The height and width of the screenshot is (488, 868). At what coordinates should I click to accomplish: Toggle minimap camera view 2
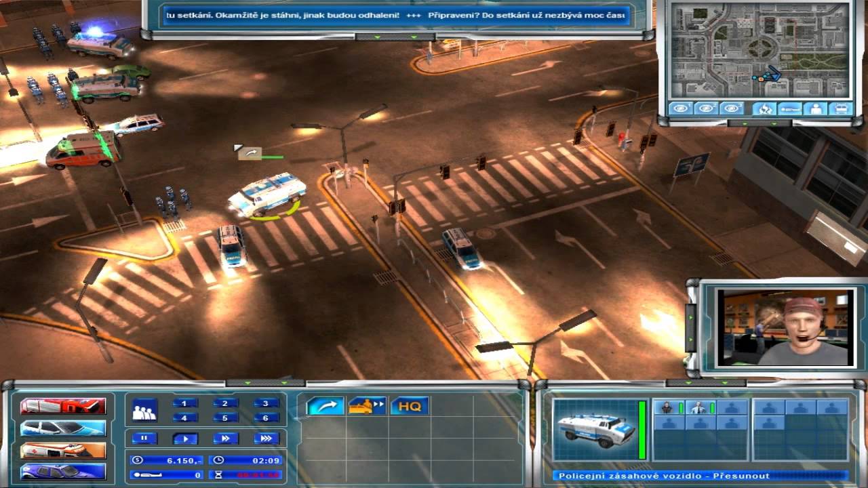tap(706, 108)
